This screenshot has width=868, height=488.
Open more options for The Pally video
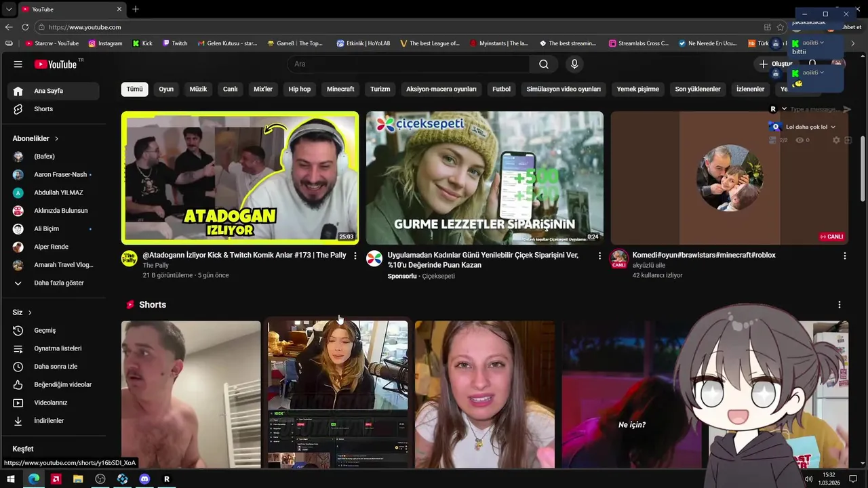[355, 256]
